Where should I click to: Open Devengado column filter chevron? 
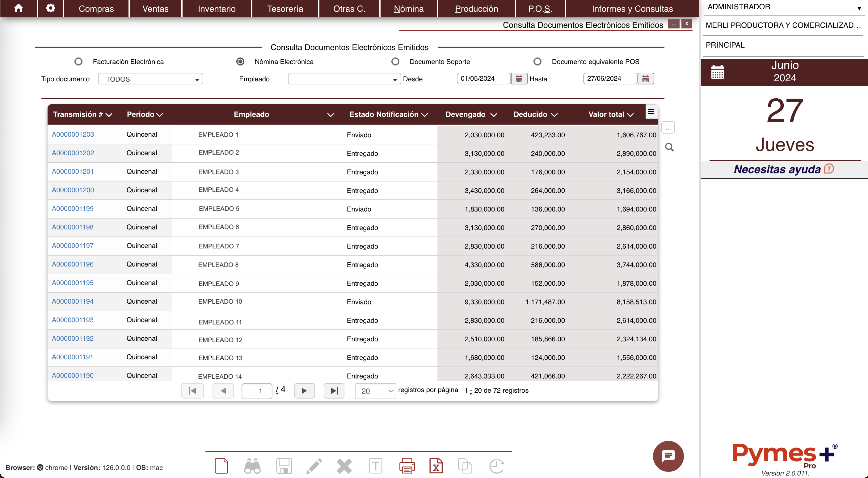(494, 115)
